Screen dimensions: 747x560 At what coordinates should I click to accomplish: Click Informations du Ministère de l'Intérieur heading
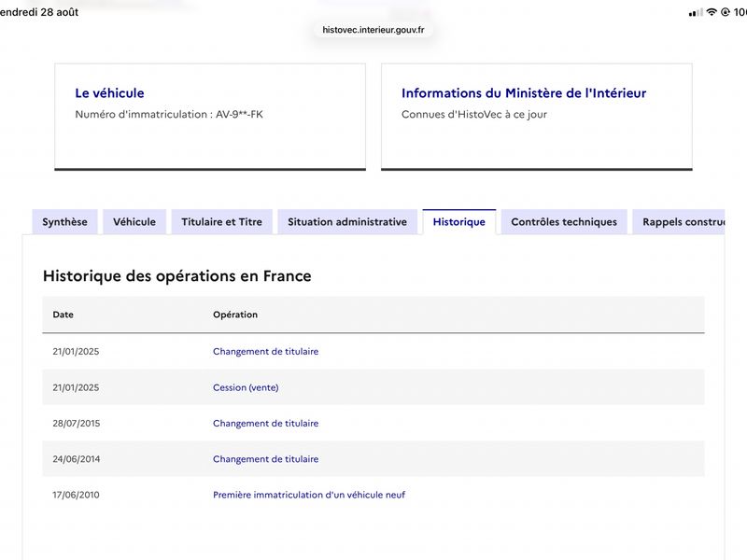coord(524,92)
